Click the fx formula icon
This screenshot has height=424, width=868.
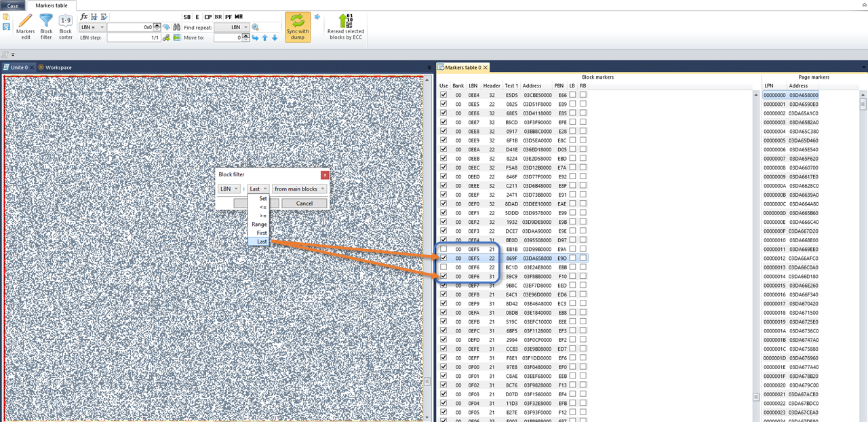[x=84, y=16]
